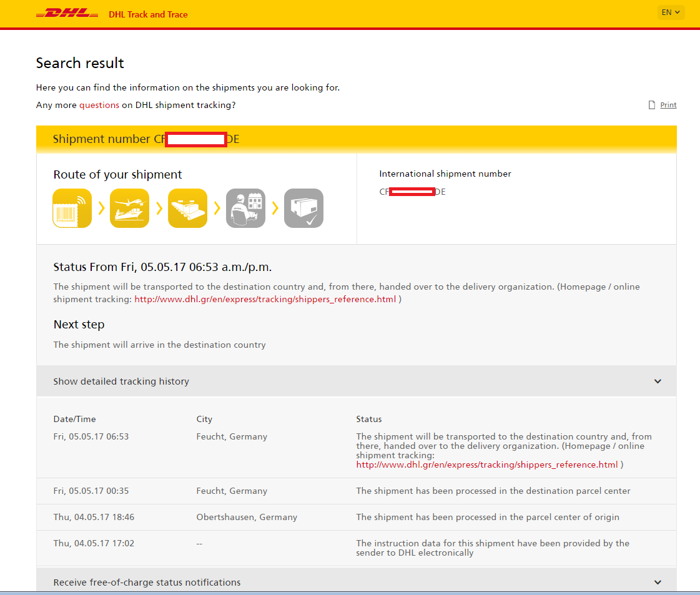Click the grey courier delivery icon
Viewport: 700px width, 595px height.
pyautogui.click(x=245, y=208)
